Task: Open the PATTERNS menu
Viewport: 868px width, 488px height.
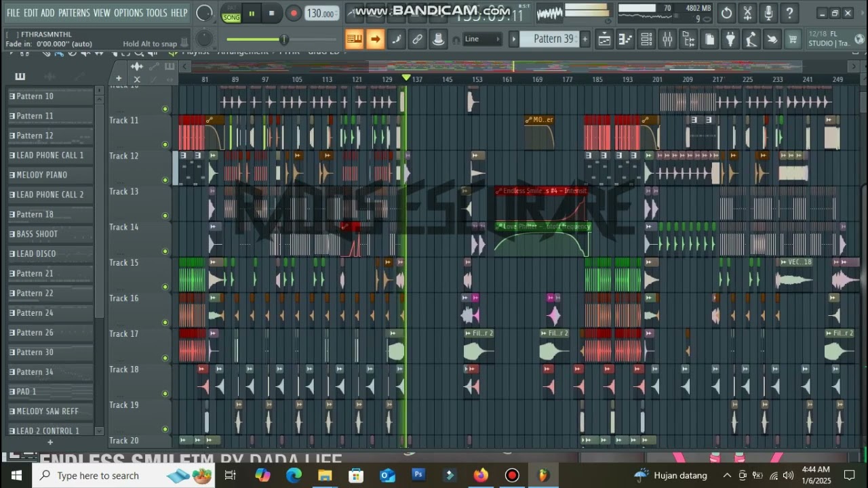Action: pyautogui.click(x=74, y=13)
